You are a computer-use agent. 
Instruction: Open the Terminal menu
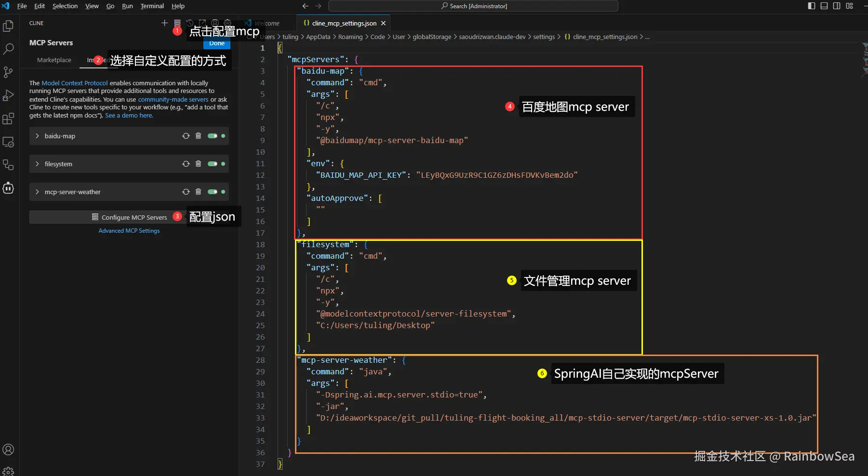tap(152, 6)
